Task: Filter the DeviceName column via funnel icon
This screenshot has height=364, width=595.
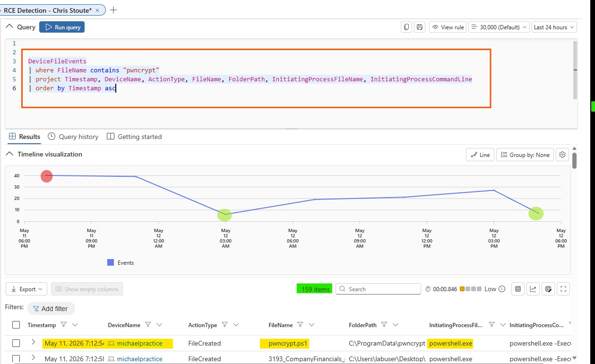Action: coord(148,325)
